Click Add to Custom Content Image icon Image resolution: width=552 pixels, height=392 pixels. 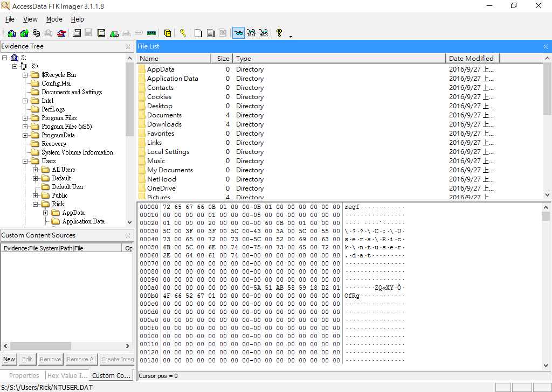114,33
